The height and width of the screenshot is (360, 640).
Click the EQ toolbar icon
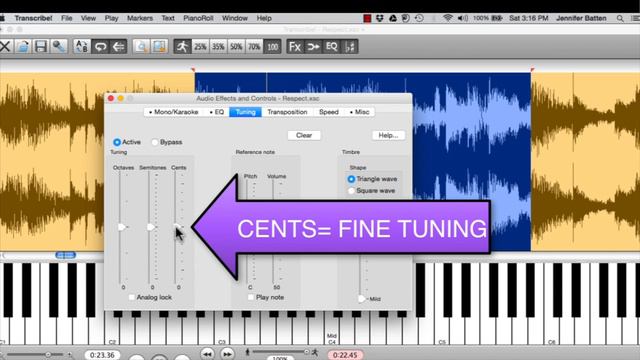coord(331,47)
